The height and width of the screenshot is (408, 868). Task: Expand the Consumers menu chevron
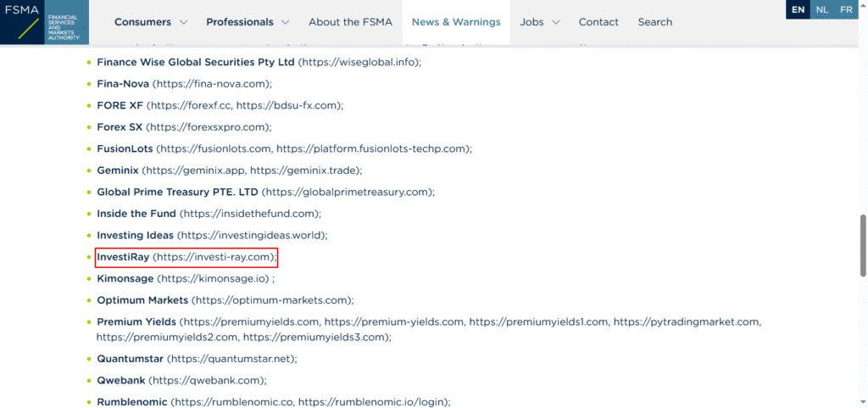184,22
